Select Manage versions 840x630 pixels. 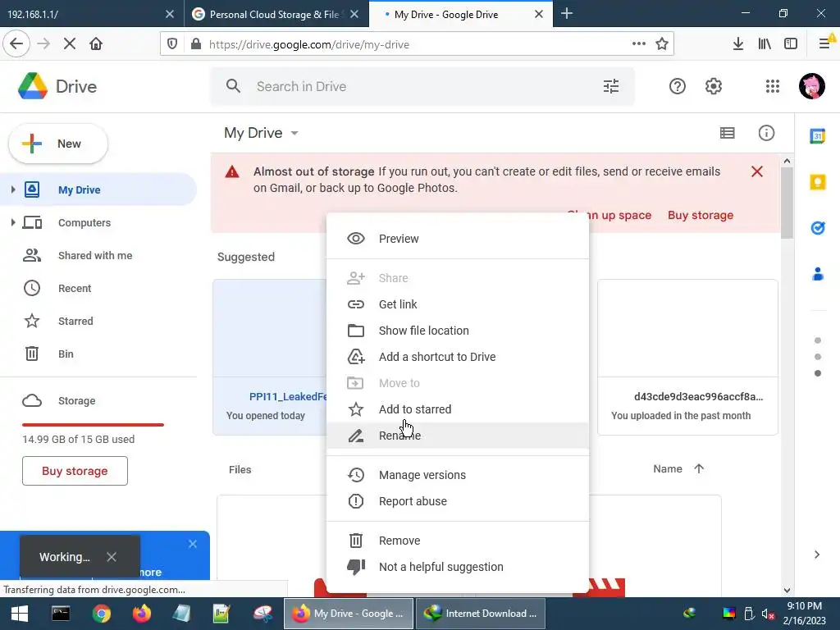458,475
